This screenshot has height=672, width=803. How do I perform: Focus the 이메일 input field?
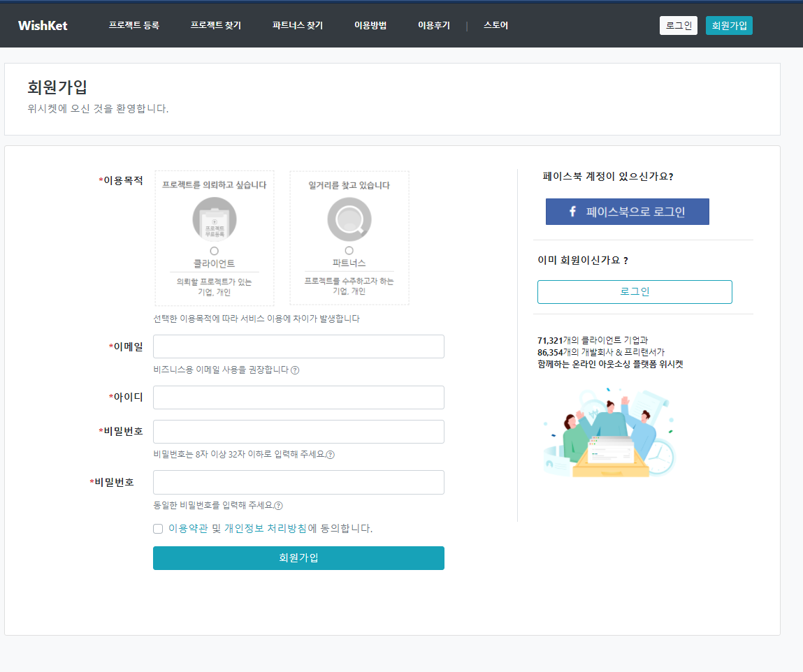click(x=298, y=346)
